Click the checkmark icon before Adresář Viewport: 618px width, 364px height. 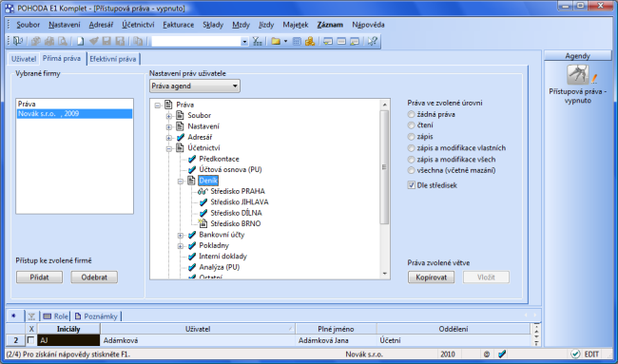click(x=181, y=137)
